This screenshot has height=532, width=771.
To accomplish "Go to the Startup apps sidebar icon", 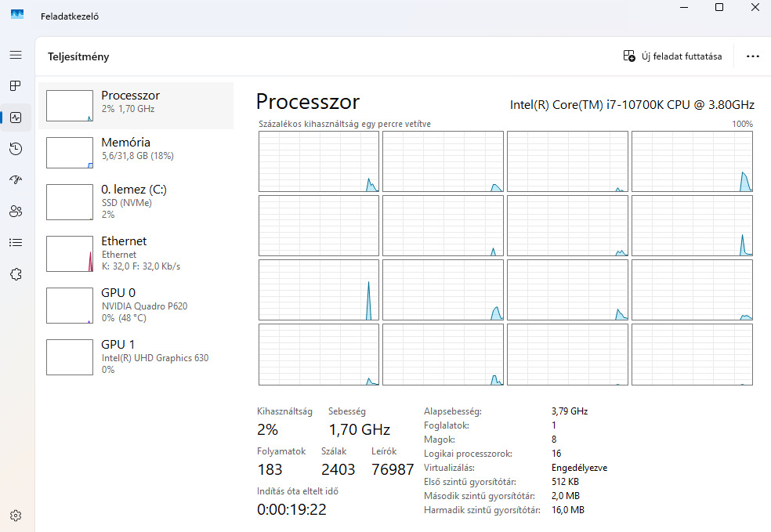I will click(x=16, y=179).
